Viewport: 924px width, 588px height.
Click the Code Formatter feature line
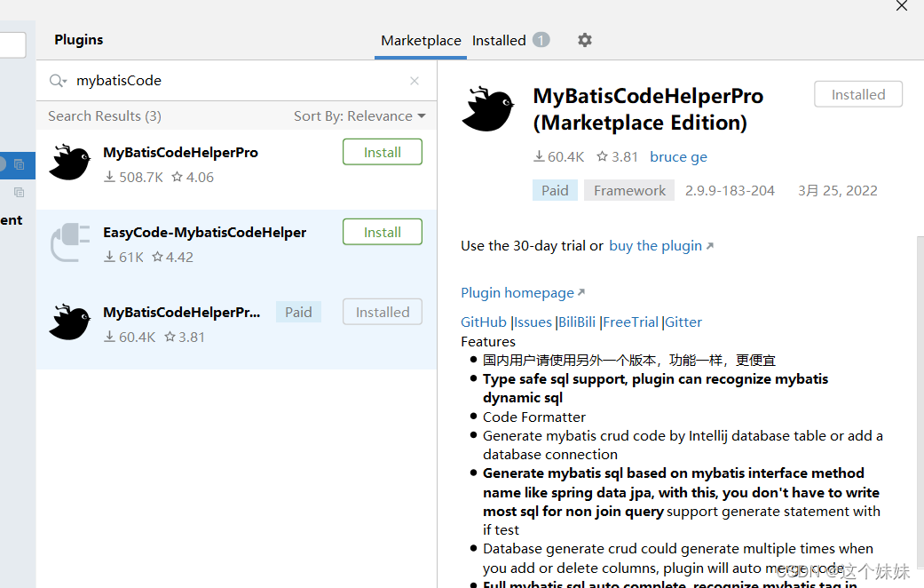(533, 417)
